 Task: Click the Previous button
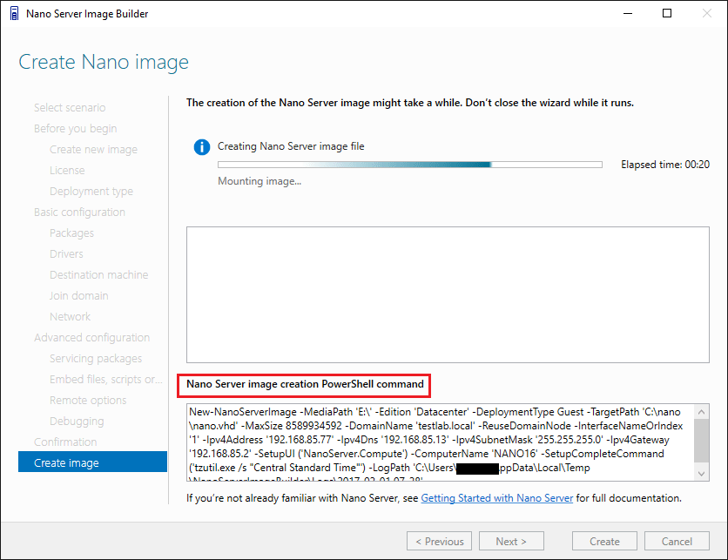tap(439, 542)
